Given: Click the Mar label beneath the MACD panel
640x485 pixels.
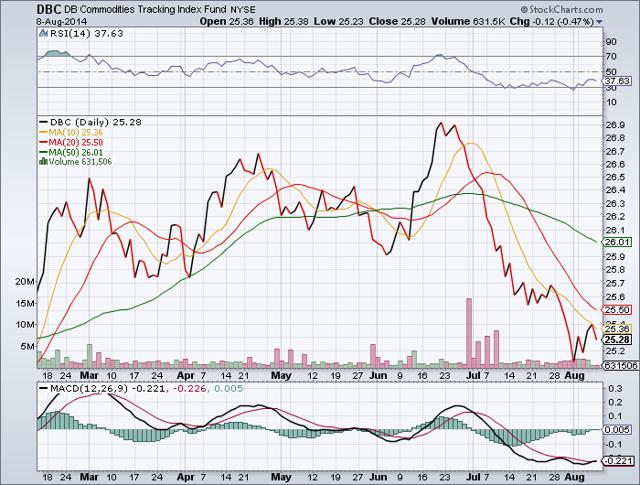Looking at the screenshot, I should 89,476.
